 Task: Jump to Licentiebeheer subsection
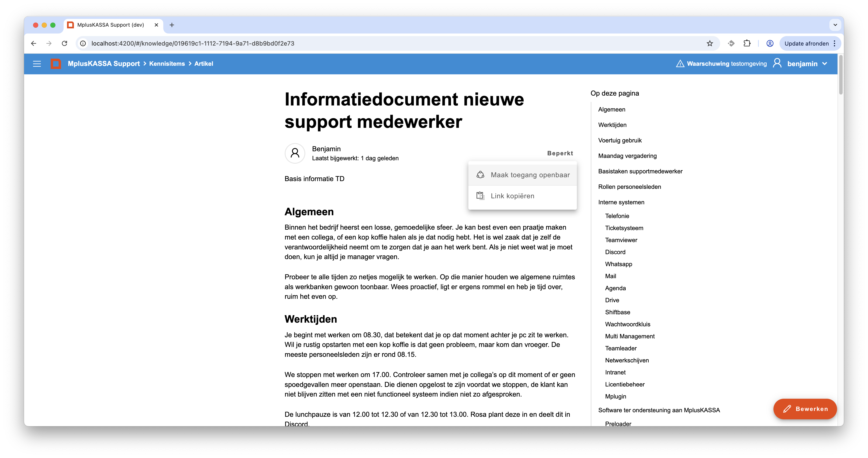click(625, 385)
